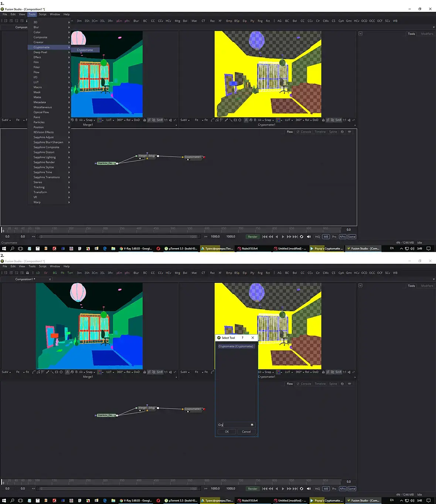Click the ? help icon in Select Tool dialog

pyautogui.click(x=242, y=338)
